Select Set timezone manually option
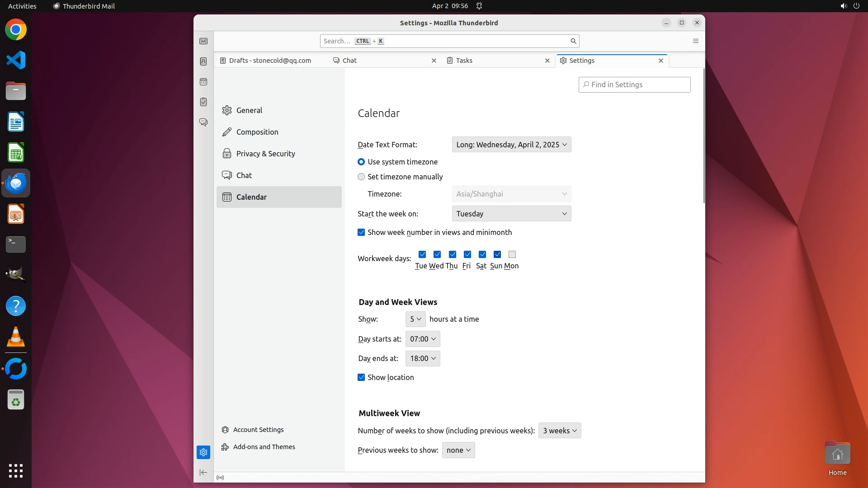 [x=361, y=177]
